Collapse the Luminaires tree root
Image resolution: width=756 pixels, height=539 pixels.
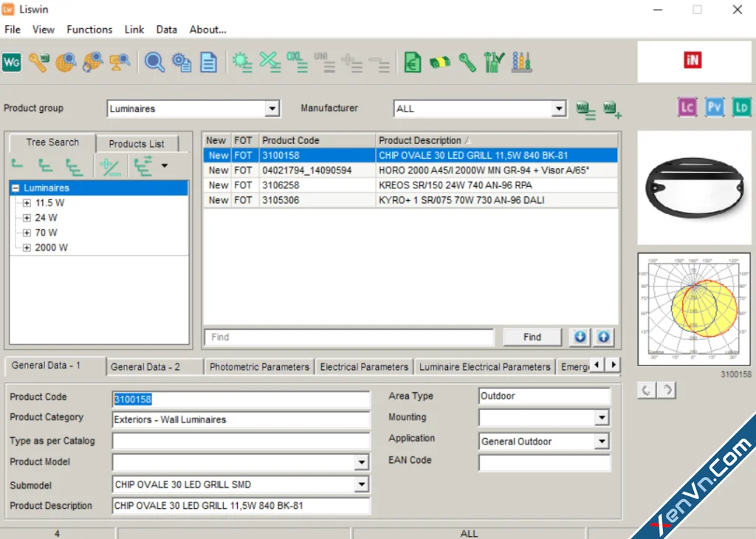click(x=16, y=188)
